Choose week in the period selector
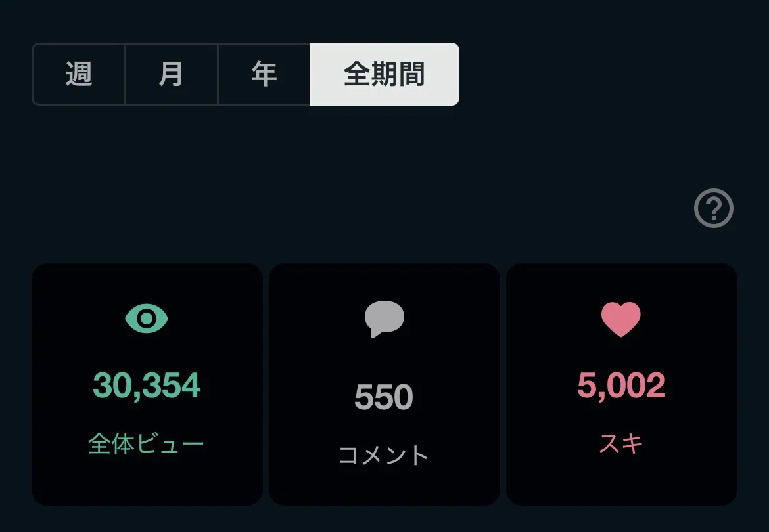Viewport: 769px width, 532px height. click(x=78, y=74)
